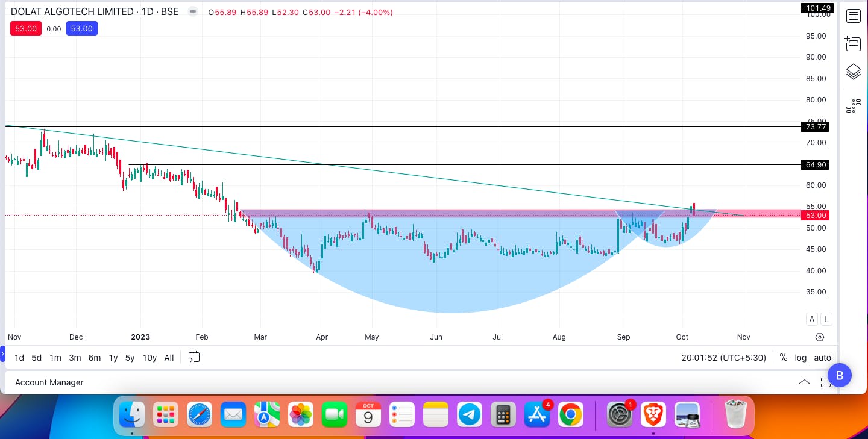Toggle the L log-scale button
868x439 pixels.
click(826, 319)
